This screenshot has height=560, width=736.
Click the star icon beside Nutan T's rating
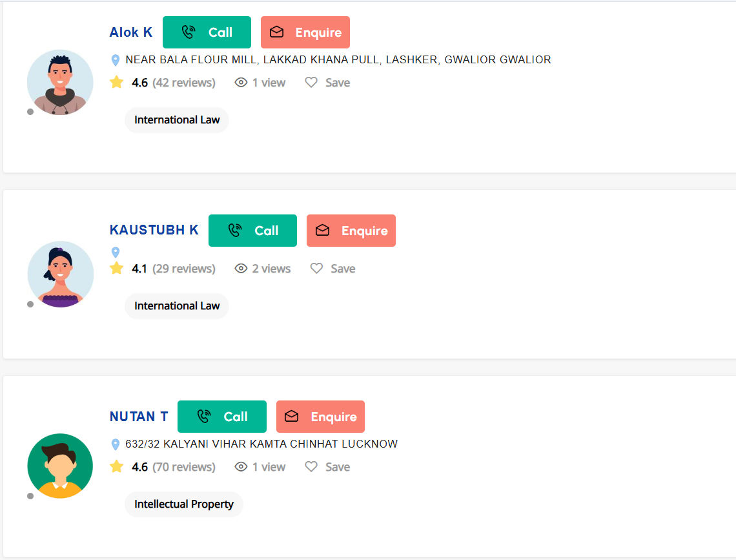117,467
